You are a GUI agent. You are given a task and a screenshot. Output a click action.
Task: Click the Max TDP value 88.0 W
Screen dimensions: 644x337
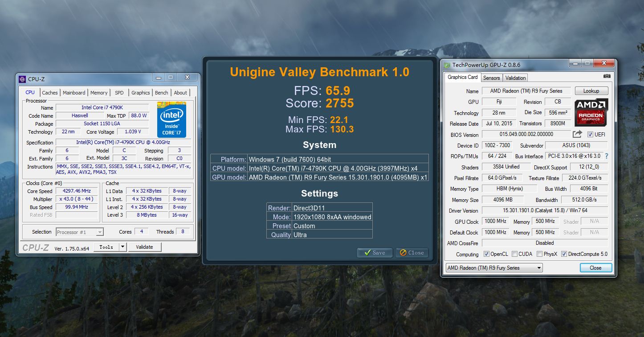(x=139, y=115)
